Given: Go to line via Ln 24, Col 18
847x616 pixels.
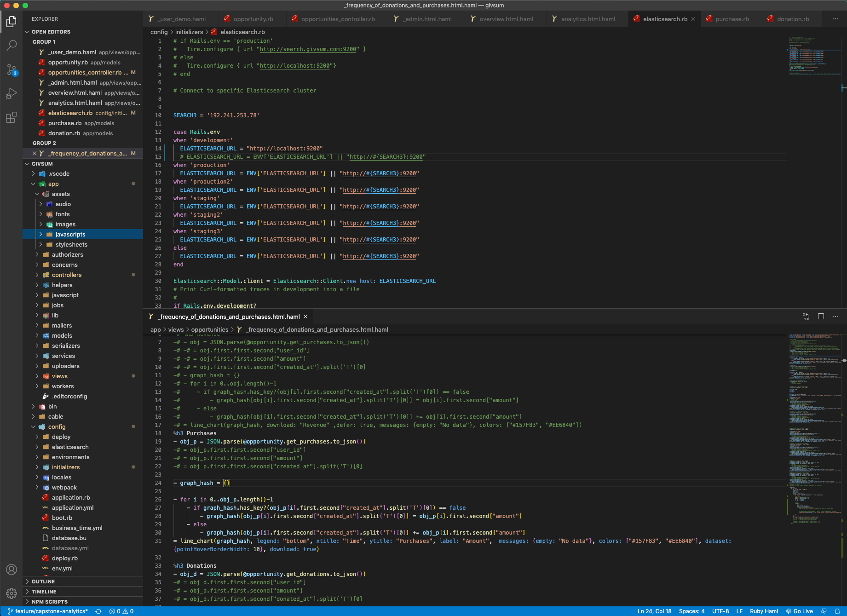Looking at the screenshot, I should (654, 611).
